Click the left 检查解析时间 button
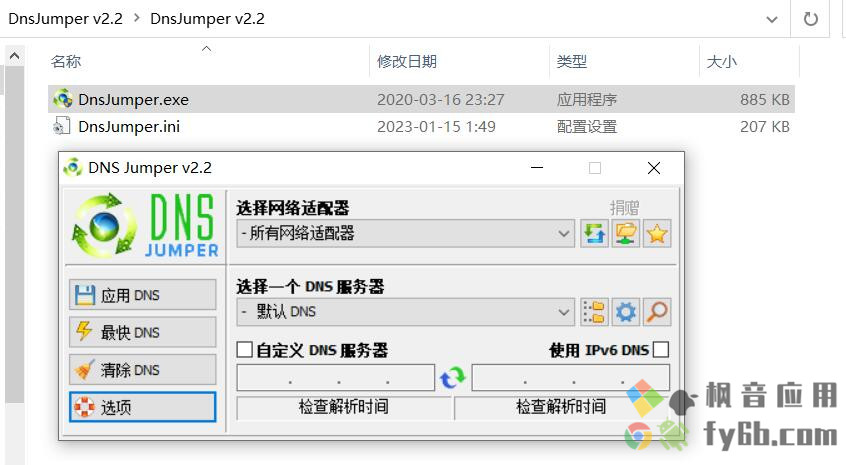846x465 pixels. click(344, 407)
